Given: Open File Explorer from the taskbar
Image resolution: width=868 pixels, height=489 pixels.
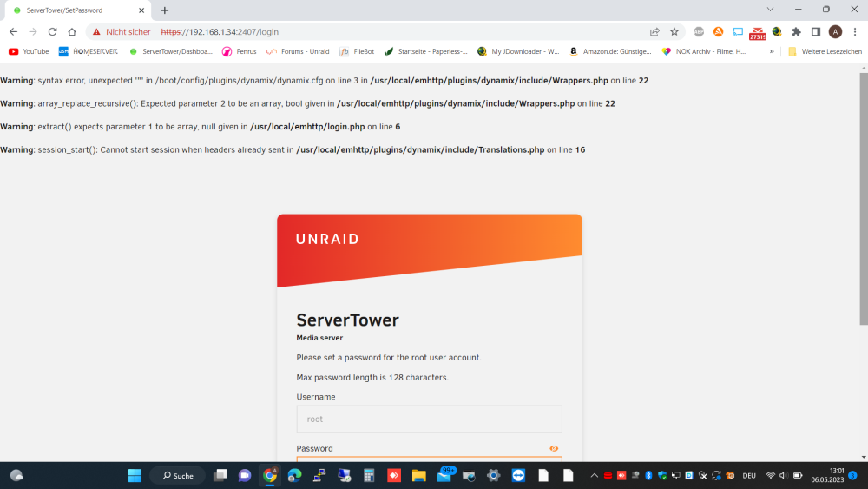Looking at the screenshot, I should tap(419, 476).
